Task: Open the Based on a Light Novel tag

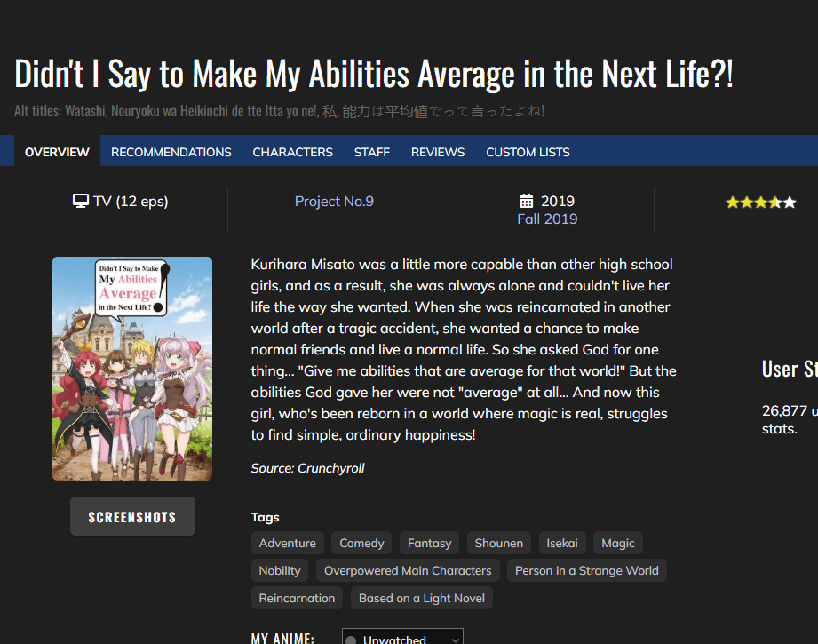Action: pyautogui.click(x=422, y=598)
